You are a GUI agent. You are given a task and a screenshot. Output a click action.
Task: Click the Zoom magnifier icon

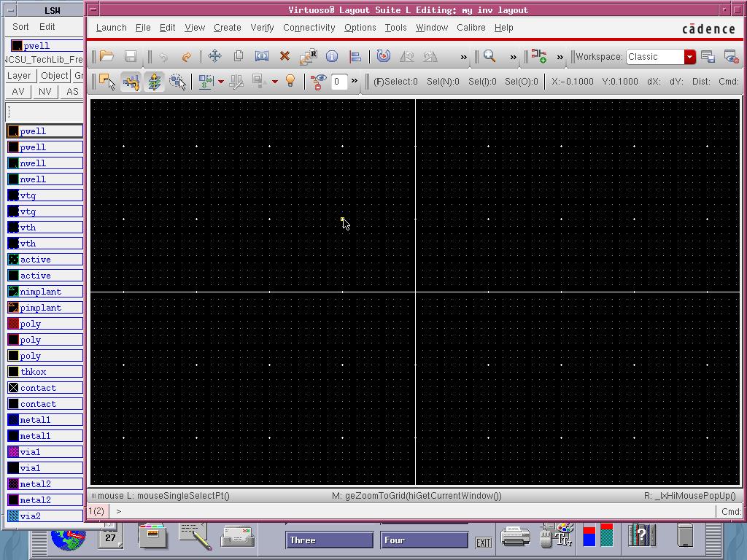click(x=489, y=56)
